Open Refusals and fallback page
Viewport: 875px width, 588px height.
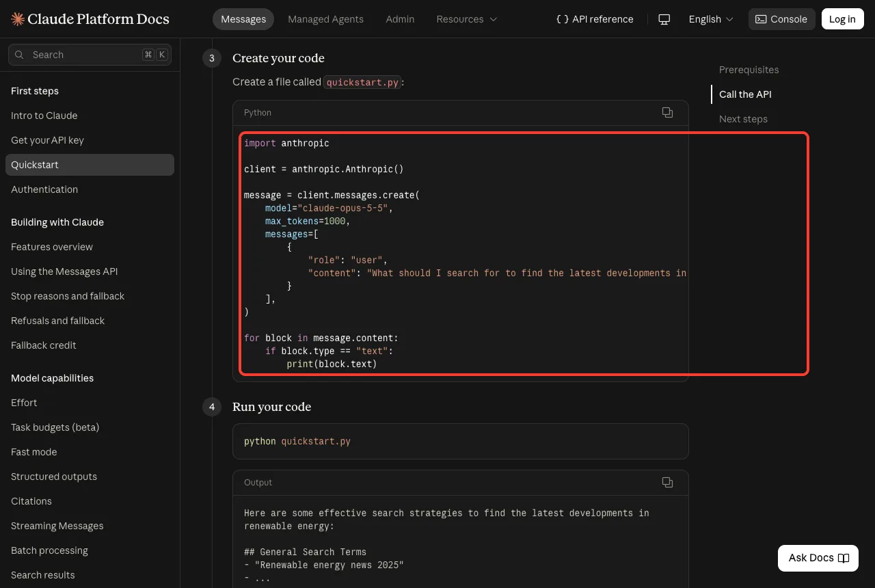pos(58,321)
